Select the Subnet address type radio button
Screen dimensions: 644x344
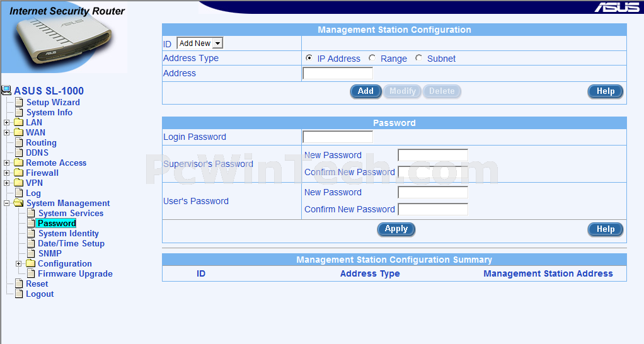[418, 58]
